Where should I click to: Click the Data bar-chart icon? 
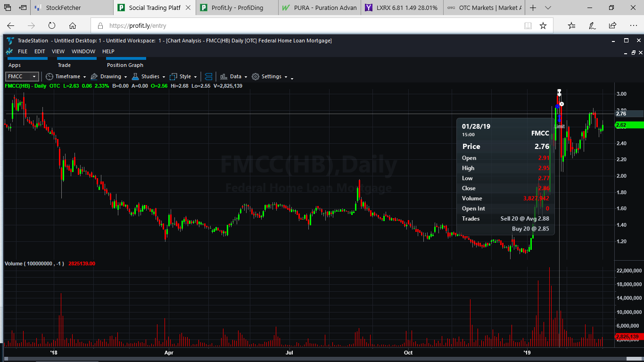click(224, 76)
